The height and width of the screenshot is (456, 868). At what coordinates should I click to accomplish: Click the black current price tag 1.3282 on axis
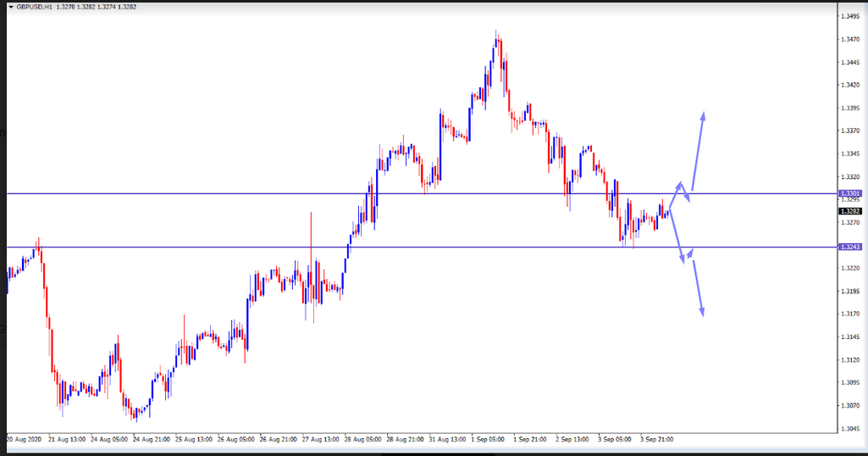click(850, 211)
